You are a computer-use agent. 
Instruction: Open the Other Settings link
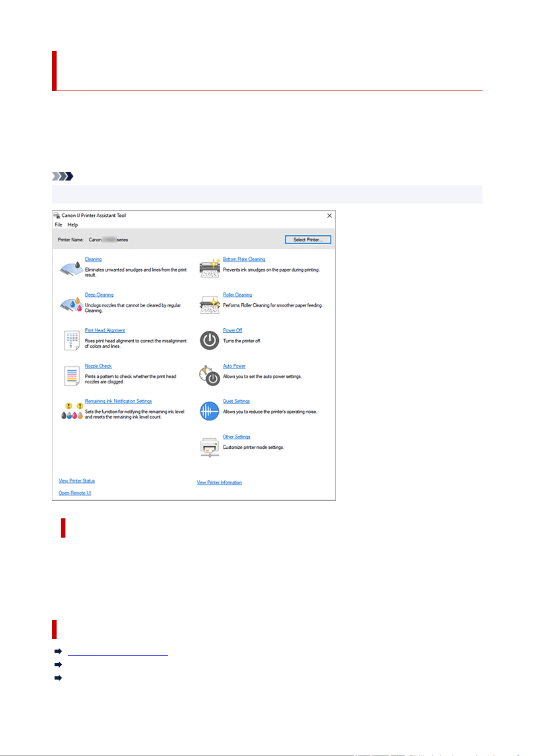[236, 437]
